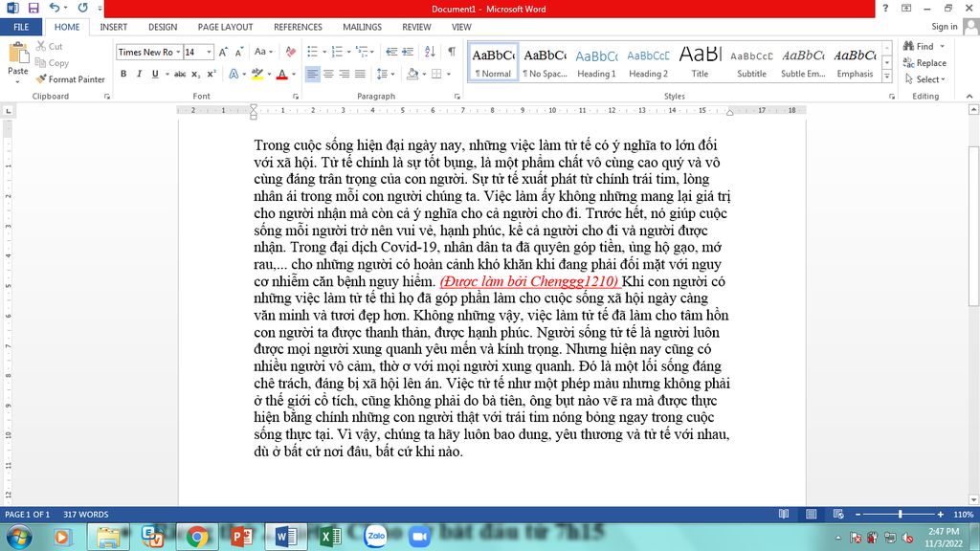Decrease paragraph indent

click(391, 52)
